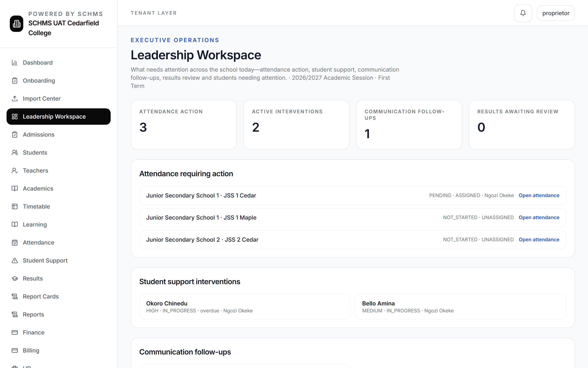Select the Communication Follow-ups stat card
Screen dimensions: 588x368
click(x=409, y=125)
